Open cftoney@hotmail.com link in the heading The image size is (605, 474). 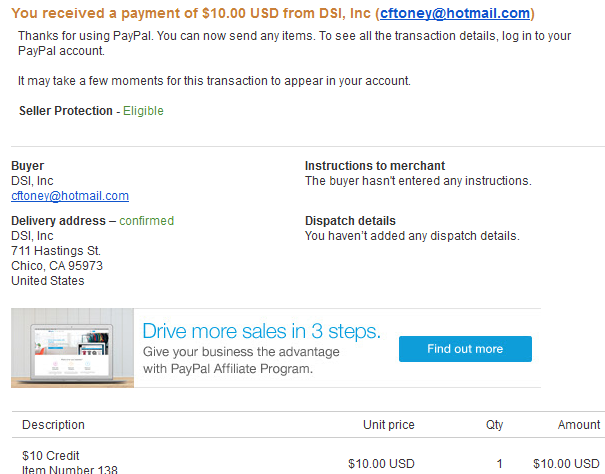click(x=455, y=14)
